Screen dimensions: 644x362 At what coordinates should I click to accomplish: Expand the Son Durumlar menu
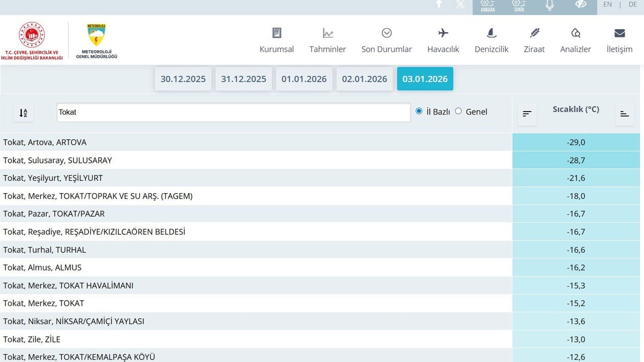tap(386, 40)
